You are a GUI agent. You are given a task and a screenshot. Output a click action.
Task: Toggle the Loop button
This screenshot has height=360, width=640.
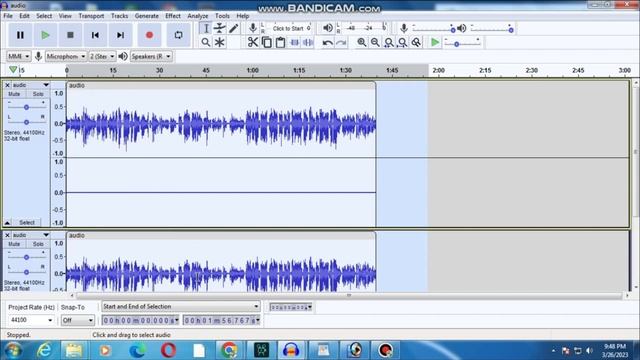pyautogui.click(x=178, y=35)
